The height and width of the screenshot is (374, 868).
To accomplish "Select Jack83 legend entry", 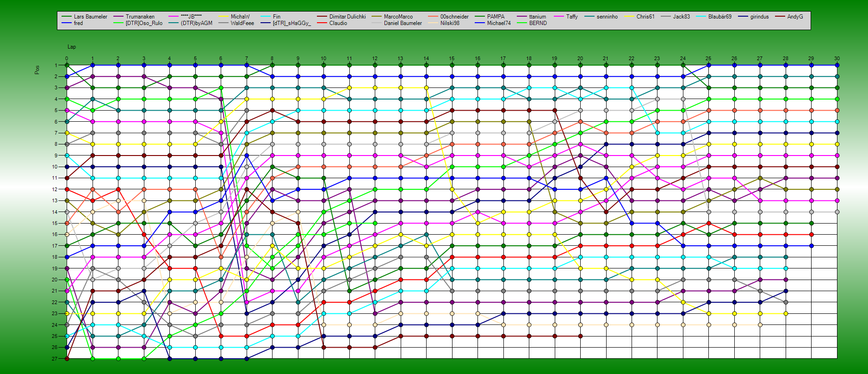I will coord(682,17).
